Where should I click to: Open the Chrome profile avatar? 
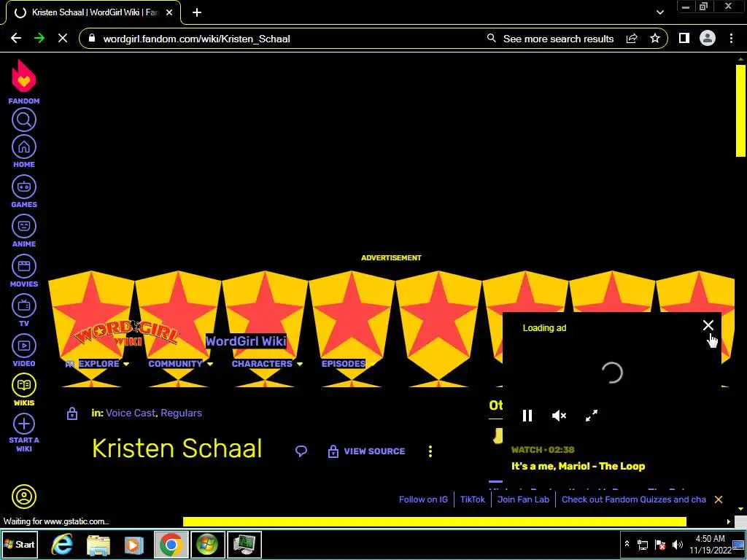708,38
